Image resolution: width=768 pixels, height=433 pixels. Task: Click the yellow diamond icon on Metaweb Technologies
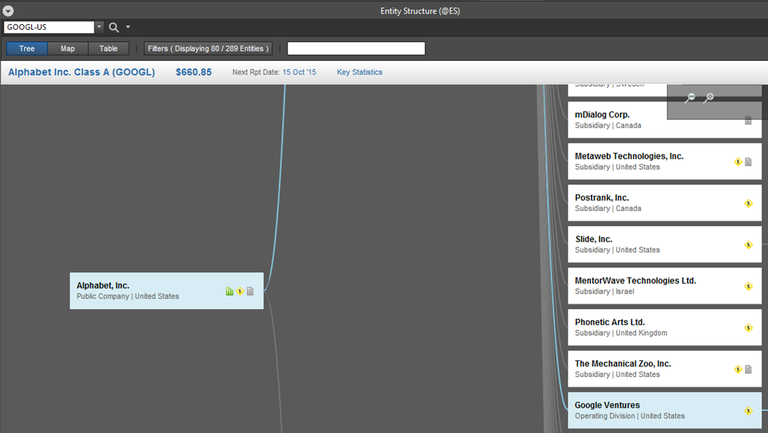click(738, 162)
